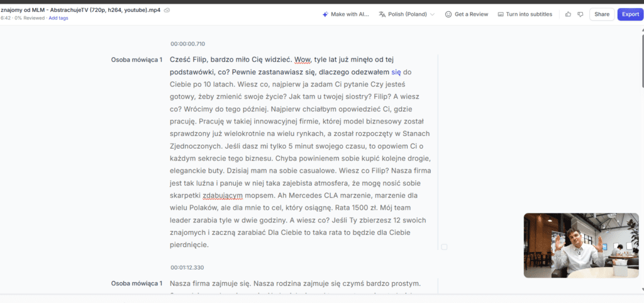The image size is (644, 303).
Task: Click the cloud sync icon beside filename
Action: (x=167, y=10)
